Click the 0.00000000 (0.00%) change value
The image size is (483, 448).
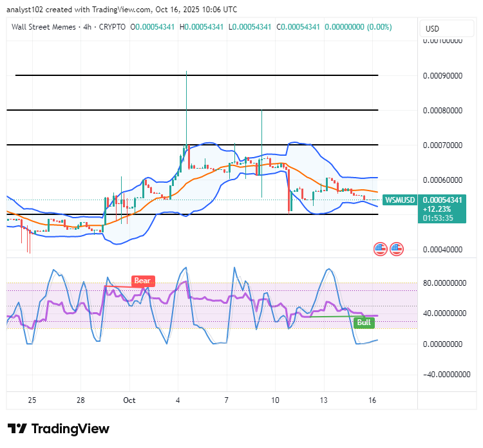358,27
